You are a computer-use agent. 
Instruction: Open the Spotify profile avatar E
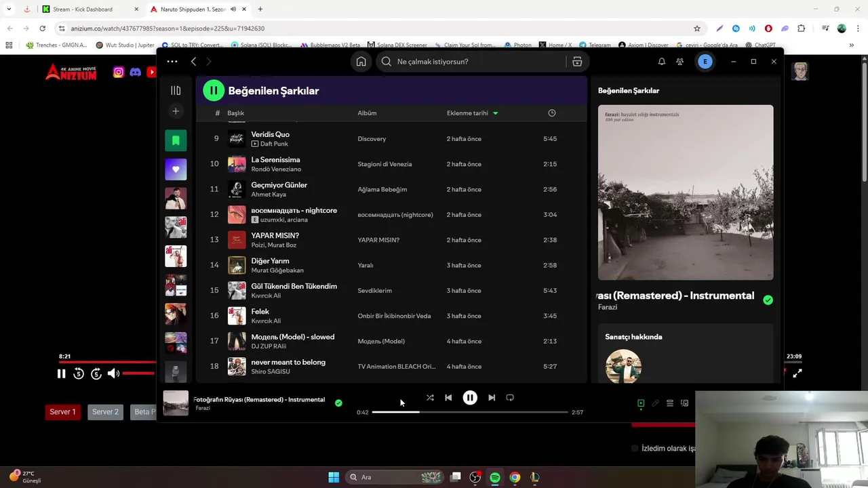point(705,62)
